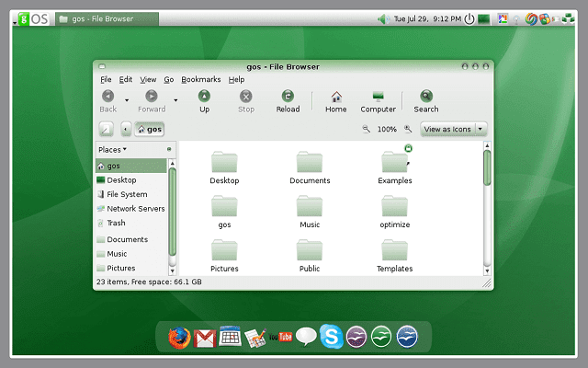Open the Computer location

tap(378, 101)
